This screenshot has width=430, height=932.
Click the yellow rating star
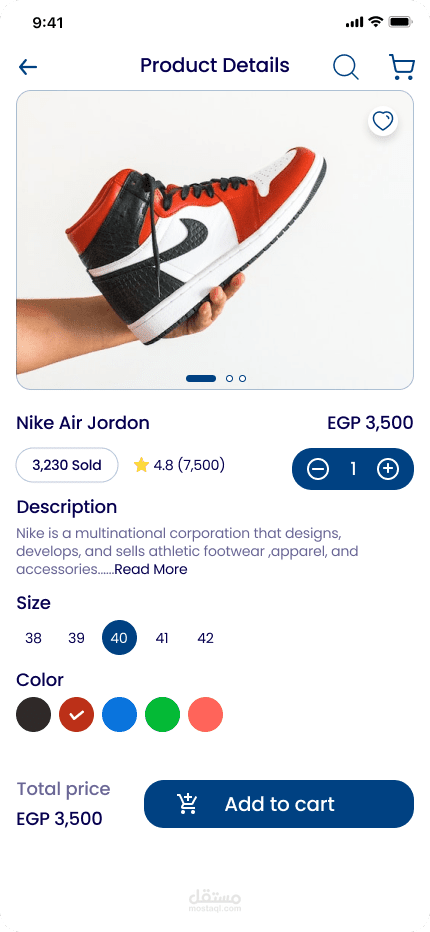point(141,465)
